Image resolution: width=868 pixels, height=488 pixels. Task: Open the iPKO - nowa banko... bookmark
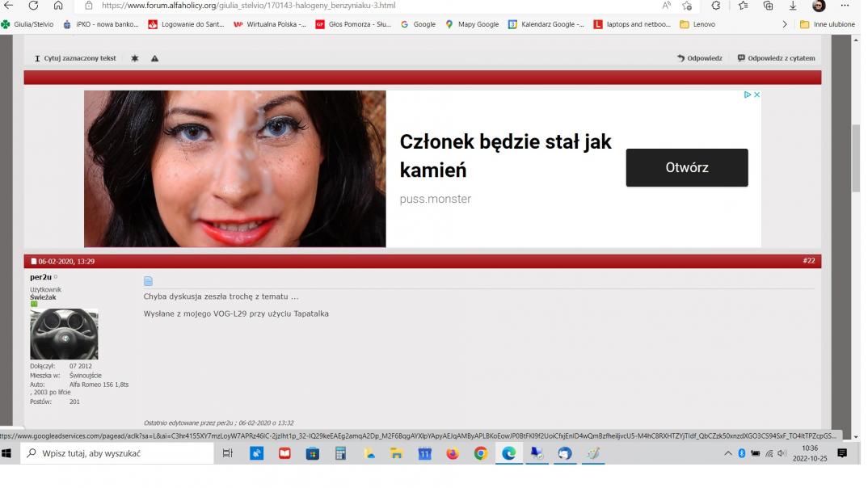[101, 24]
